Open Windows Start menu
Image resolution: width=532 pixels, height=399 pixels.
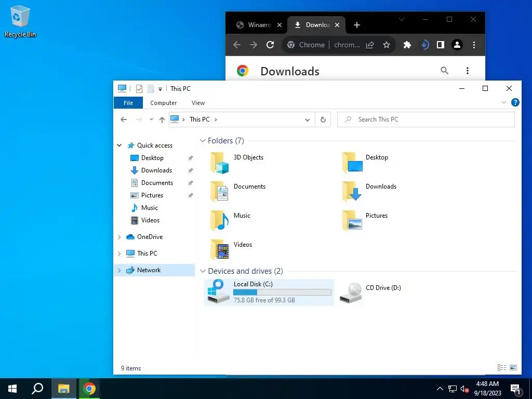coord(12,389)
